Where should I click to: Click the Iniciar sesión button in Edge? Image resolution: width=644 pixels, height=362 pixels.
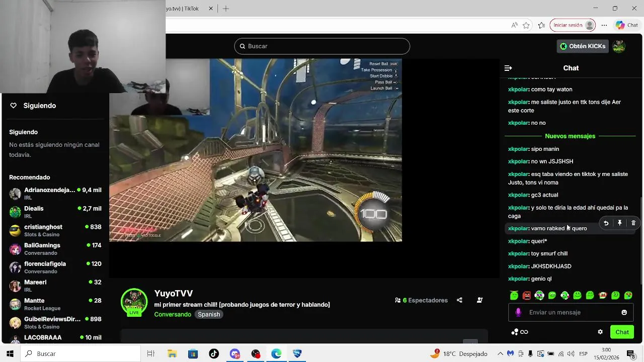coord(573,25)
